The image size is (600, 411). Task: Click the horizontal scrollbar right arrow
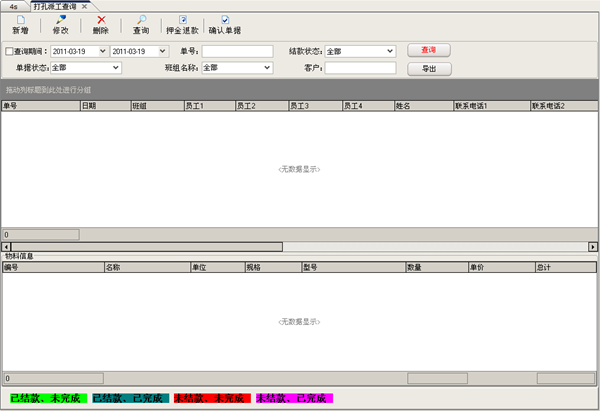click(x=593, y=246)
